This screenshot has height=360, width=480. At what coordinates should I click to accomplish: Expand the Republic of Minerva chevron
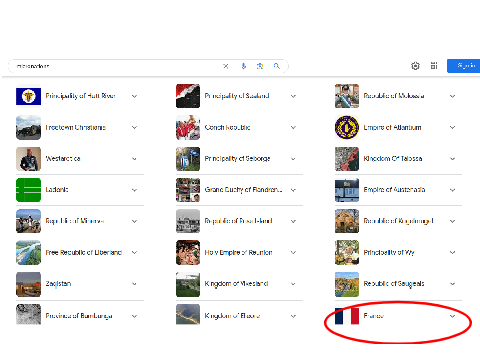[134, 221]
